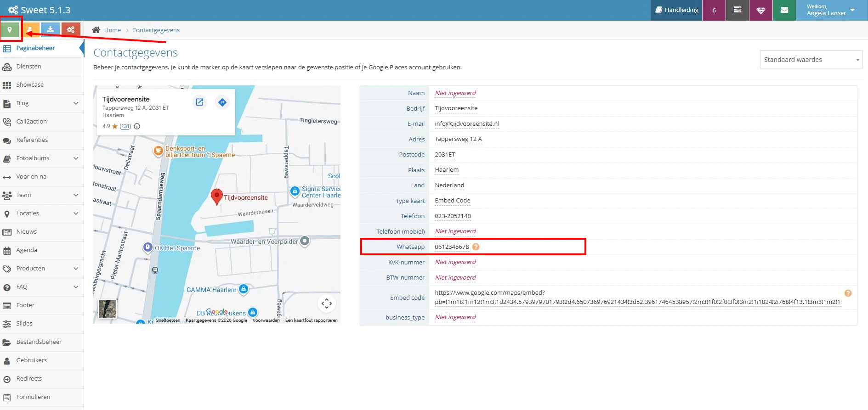Click the blue download tab icon
This screenshot has height=410, width=868.
click(x=50, y=30)
